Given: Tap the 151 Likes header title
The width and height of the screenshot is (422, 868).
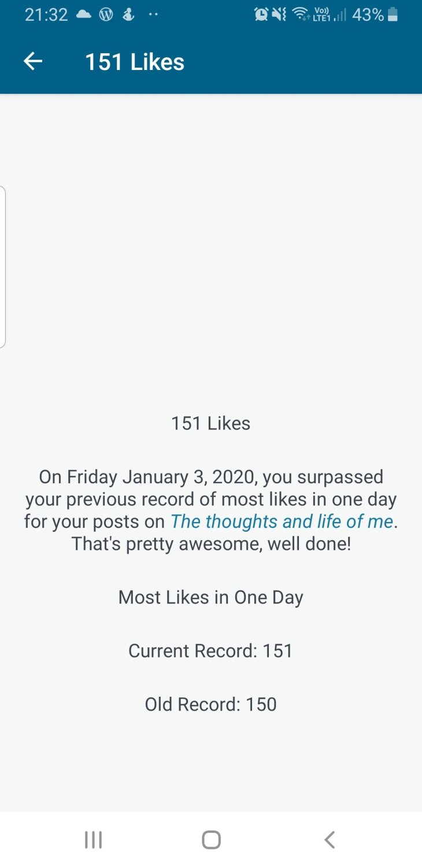Looking at the screenshot, I should [x=135, y=62].
